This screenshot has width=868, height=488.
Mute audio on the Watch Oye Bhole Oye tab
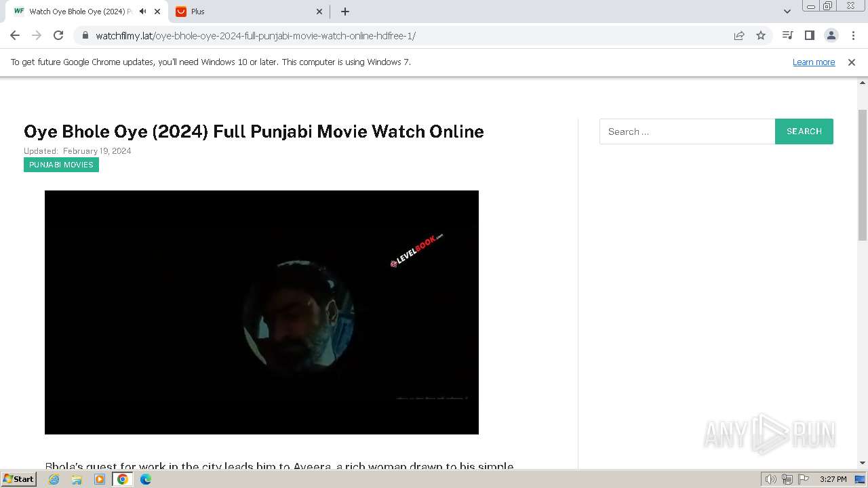tap(142, 12)
